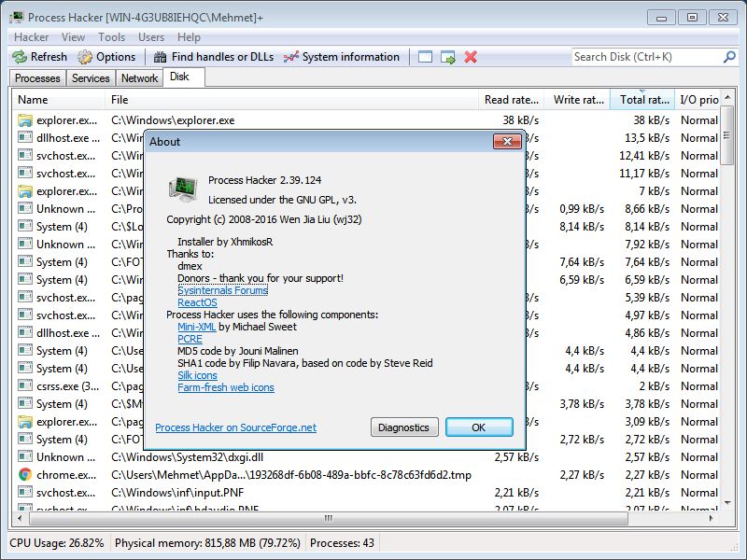Click the Refresh toolbar button

[x=40, y=57]
